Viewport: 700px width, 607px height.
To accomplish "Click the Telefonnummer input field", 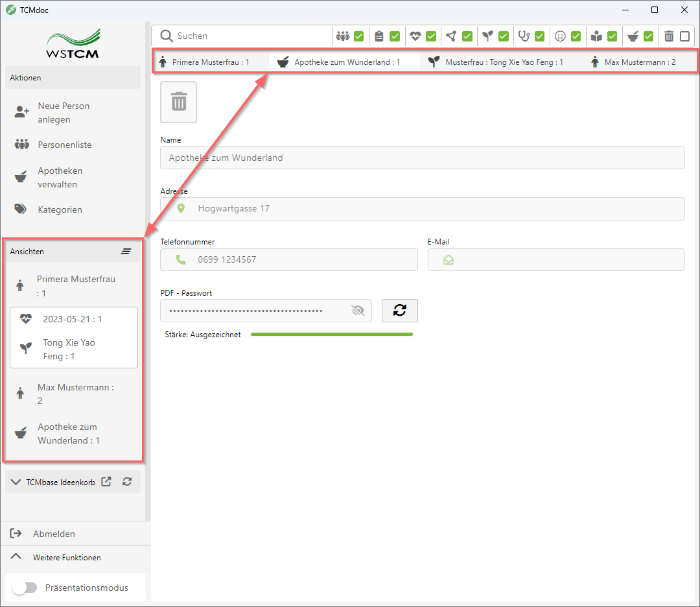I will click(x=298, y=260).
